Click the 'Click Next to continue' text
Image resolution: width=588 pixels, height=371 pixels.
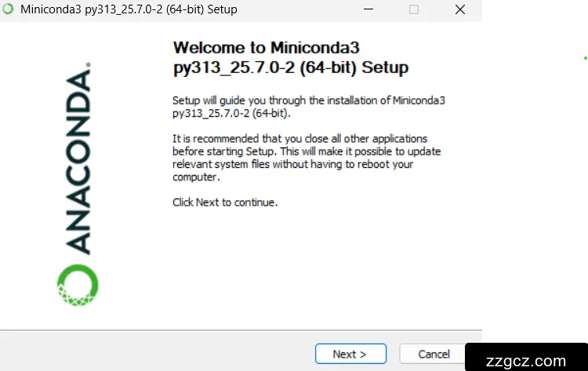tap(225, 202)
